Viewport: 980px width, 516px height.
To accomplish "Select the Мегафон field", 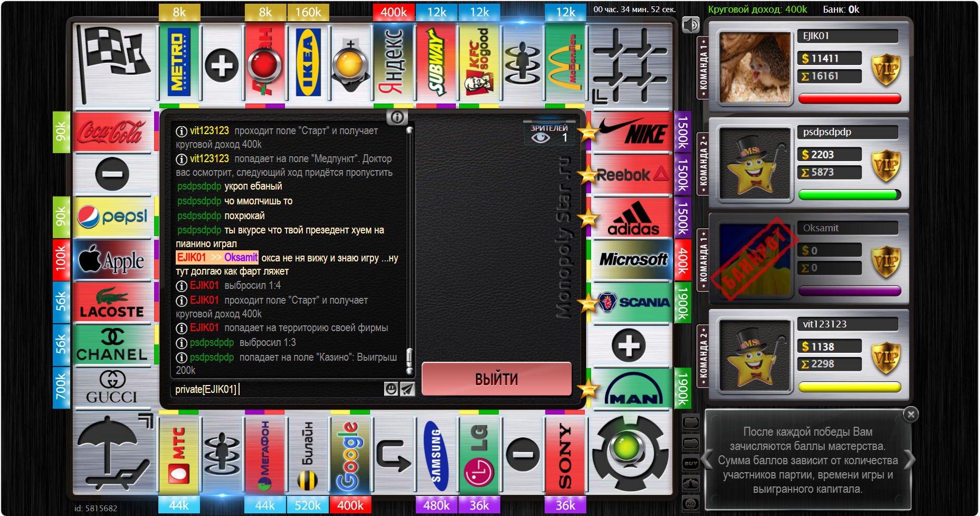I will pos(265,455).
